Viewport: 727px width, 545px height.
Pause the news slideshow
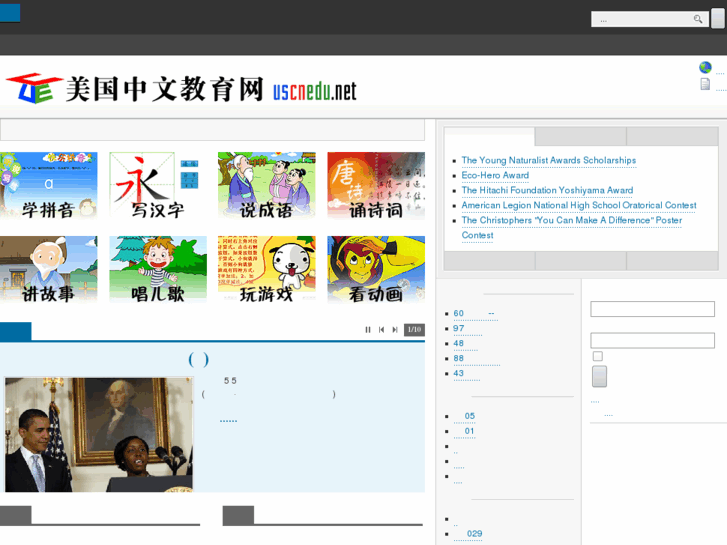point(368,330)
